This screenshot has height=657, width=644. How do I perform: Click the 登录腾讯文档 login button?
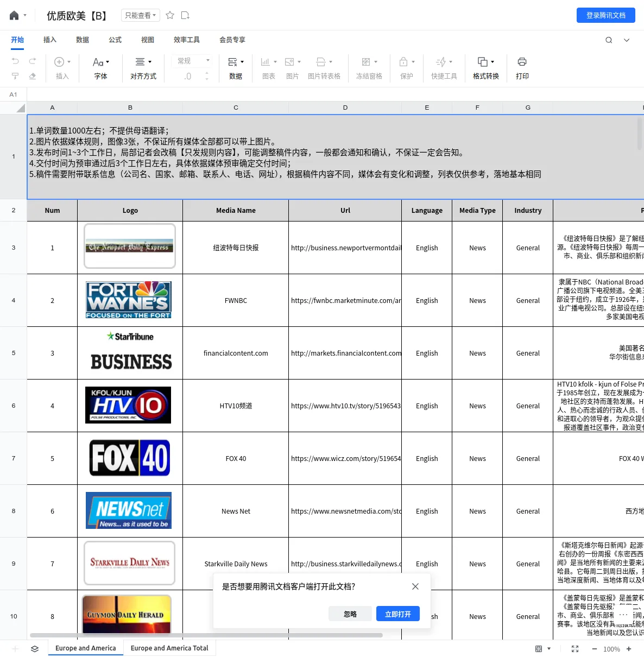point(606,15)
